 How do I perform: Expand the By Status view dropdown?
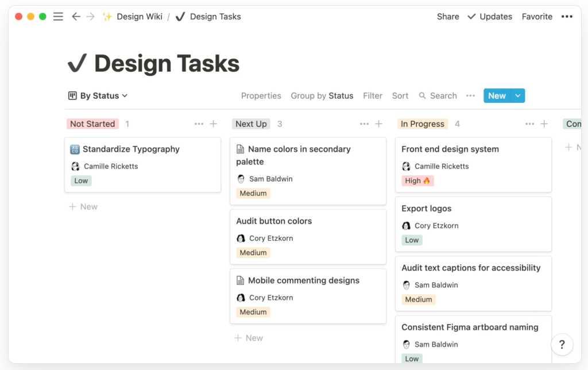coord(98,96)
